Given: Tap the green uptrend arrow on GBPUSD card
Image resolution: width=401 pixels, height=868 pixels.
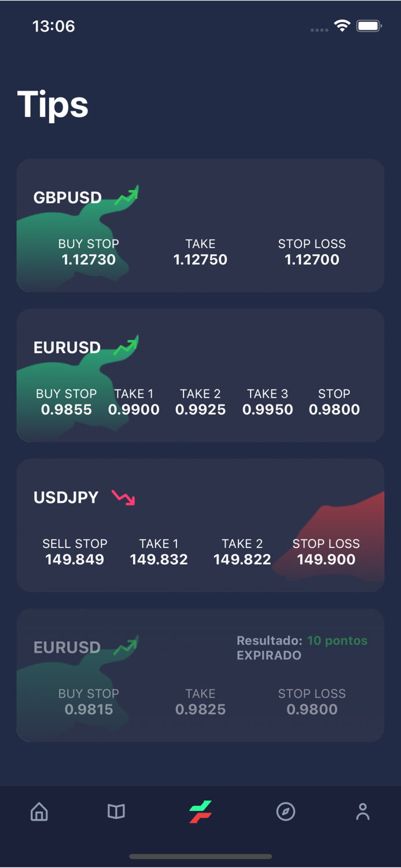Looking at the screenshot, I should point(126,195).
